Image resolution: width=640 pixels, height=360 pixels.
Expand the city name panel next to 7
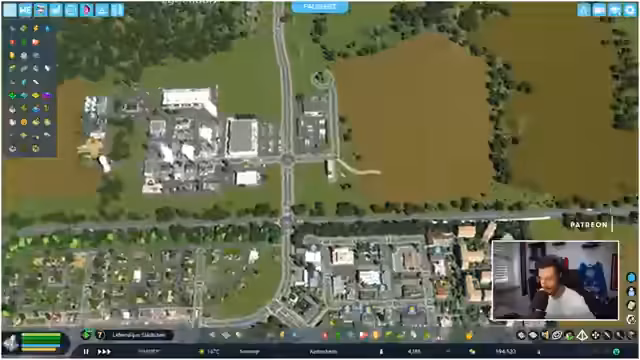[140, 336]
